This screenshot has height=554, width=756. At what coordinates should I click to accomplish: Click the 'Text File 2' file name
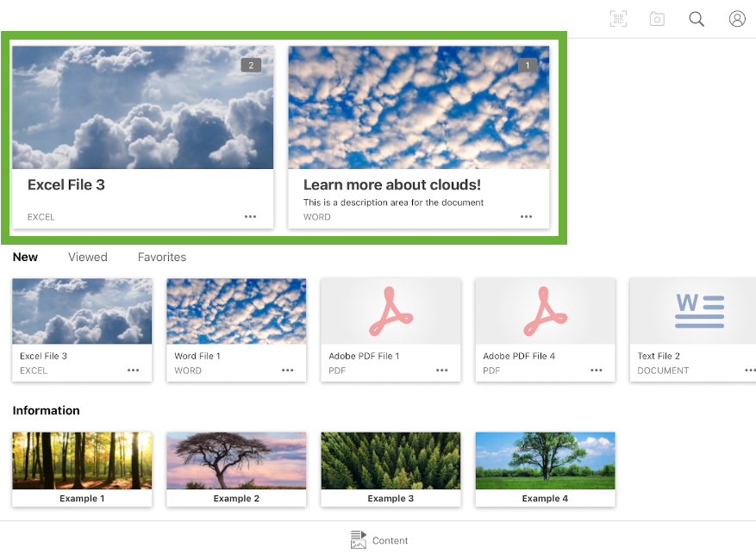[659, 356]
